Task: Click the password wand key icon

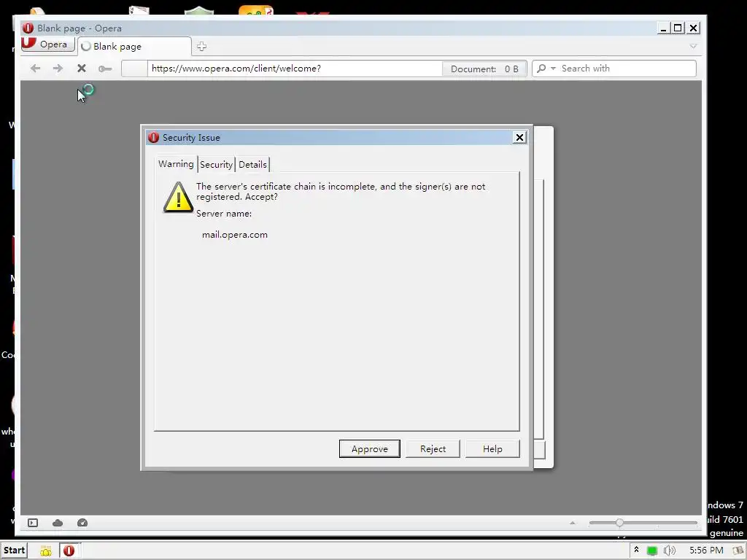Action: [x=105, y=69]
